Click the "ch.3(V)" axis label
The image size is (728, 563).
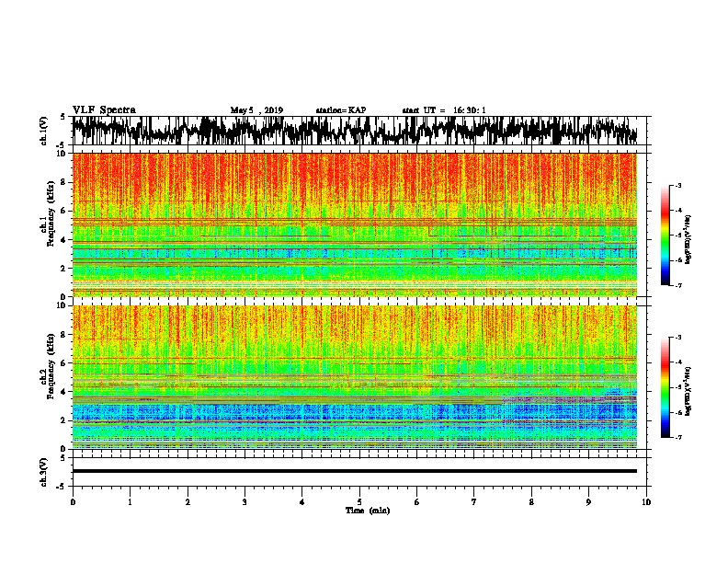pos(43,472)
